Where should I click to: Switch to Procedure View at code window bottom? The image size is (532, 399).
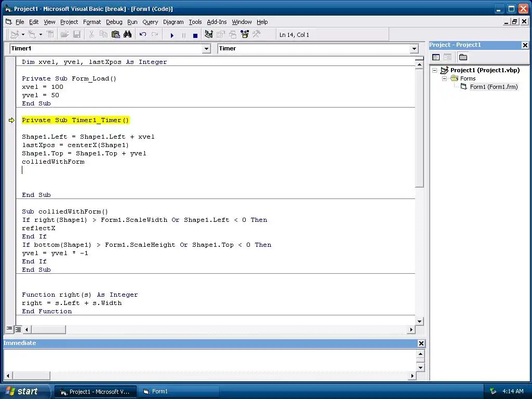pyautogui.click(x=9, y=329)
